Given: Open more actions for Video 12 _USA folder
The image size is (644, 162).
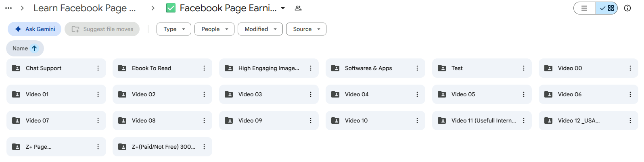Looking at the screenshot, I should [630, 120].
